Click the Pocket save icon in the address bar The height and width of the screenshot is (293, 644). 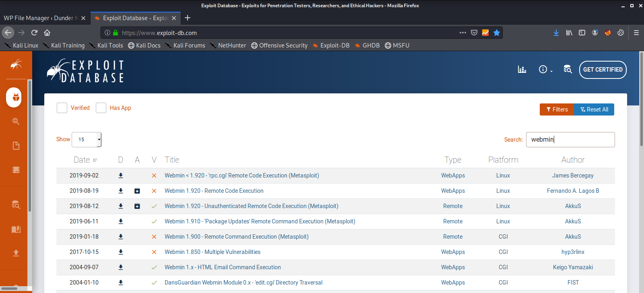pos(474,33)
